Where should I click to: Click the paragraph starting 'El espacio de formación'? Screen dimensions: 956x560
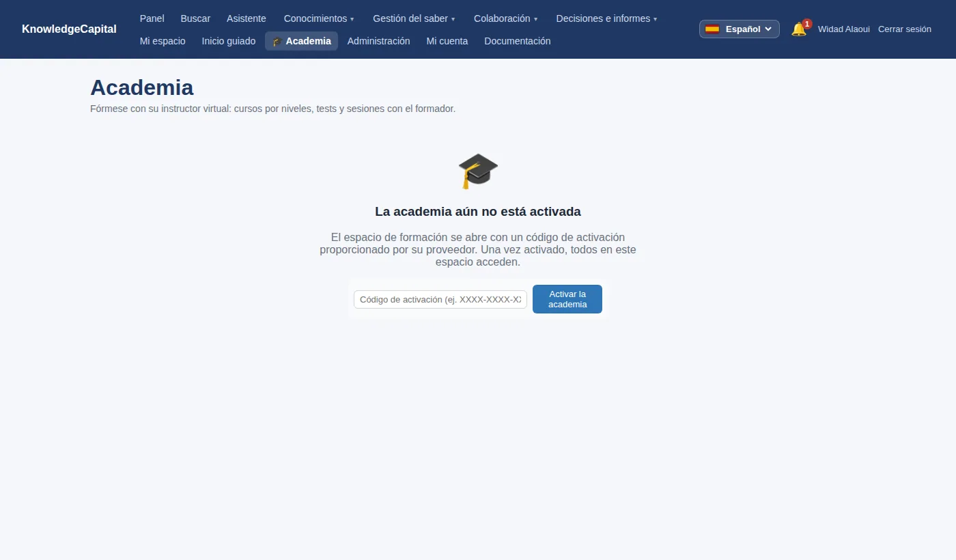pos(478,250)
